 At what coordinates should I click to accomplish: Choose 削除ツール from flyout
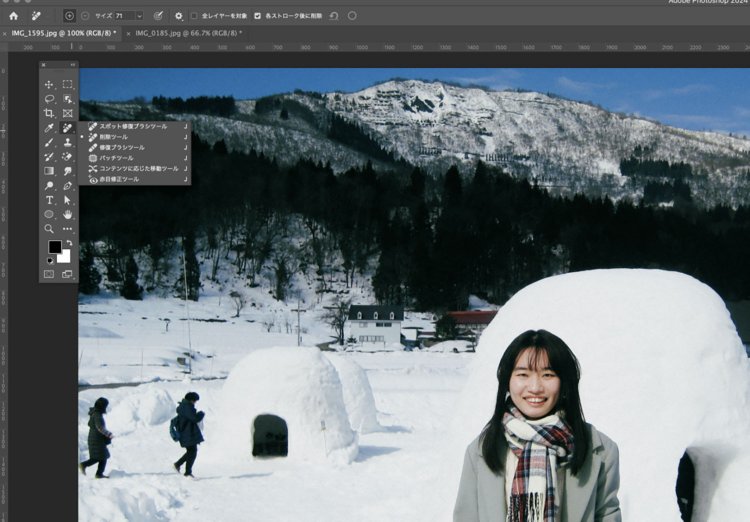[x=135, y=137]
